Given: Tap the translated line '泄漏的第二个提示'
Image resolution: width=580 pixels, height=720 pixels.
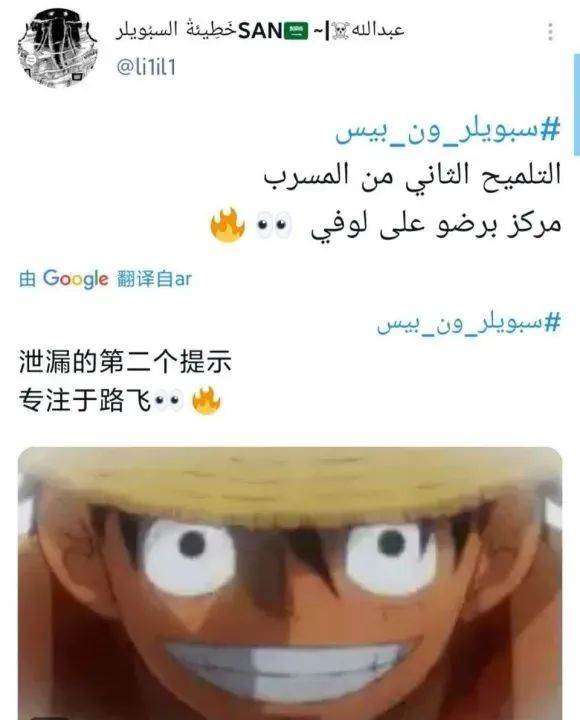Looking at the screenshot, I should 125,361.
